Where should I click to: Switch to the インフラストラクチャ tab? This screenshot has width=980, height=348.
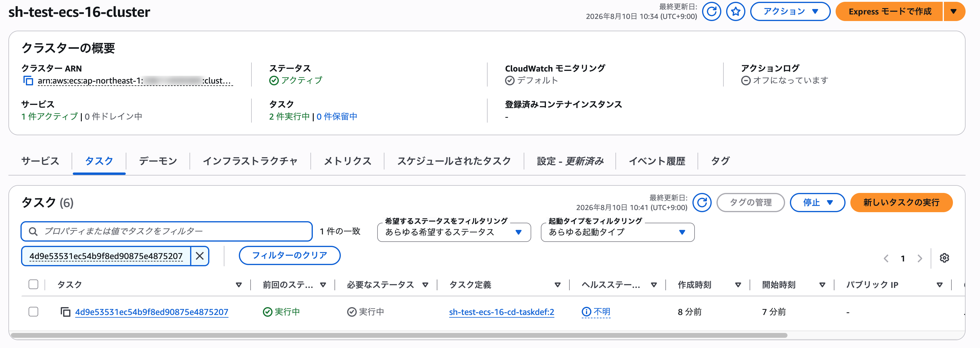[x=250, y=161]
